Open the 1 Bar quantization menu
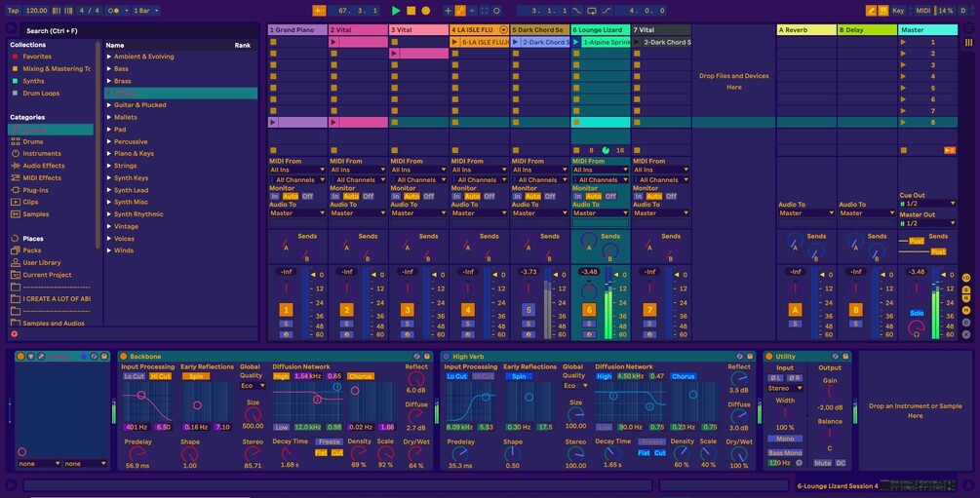The width and height of the screenshot is (980, 498). pos(145,11)
